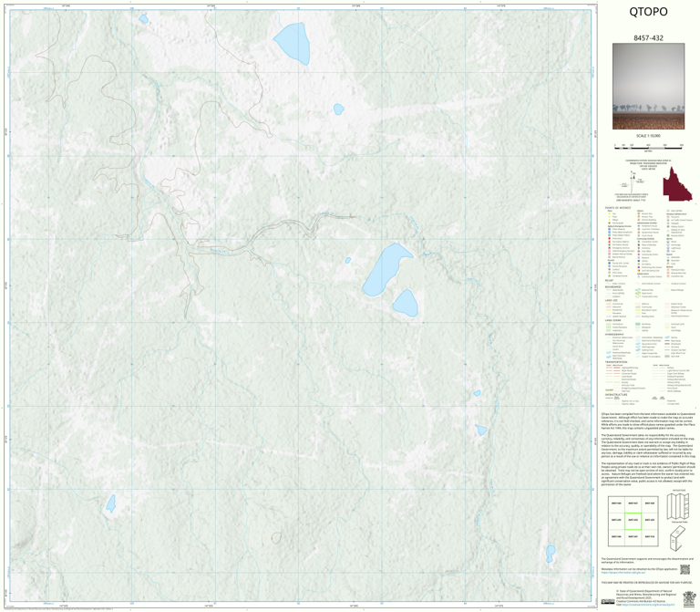
Task: Click the bottom-right cell of sheet index grid
Action: [x=650, y=537]
